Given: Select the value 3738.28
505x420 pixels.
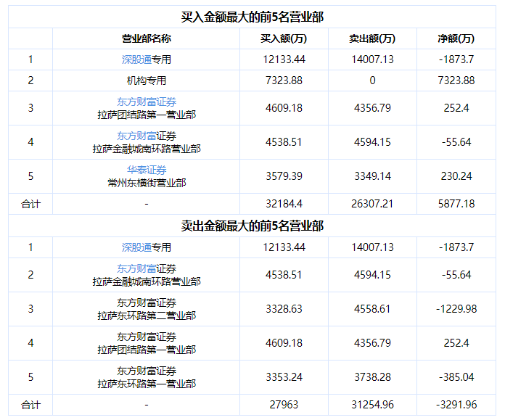Looking at the screenshot, I should pyautogui.click(x=372, y=377).
